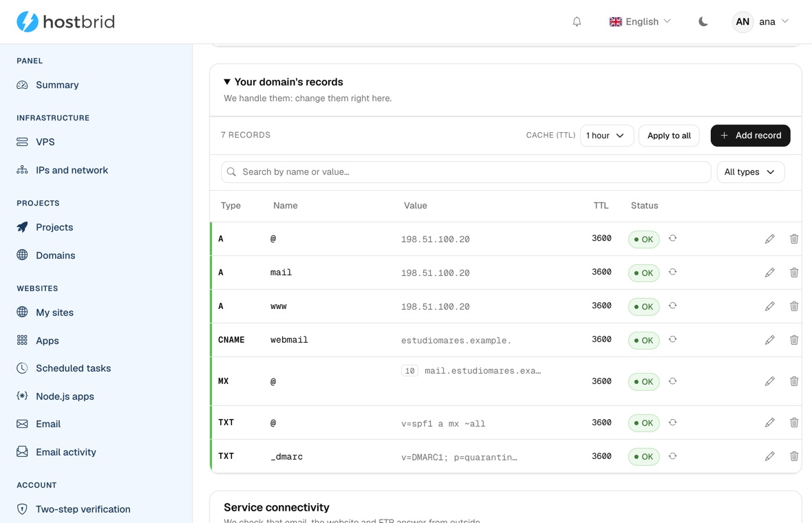Focus the Search by name or value field

pos(466,172)
